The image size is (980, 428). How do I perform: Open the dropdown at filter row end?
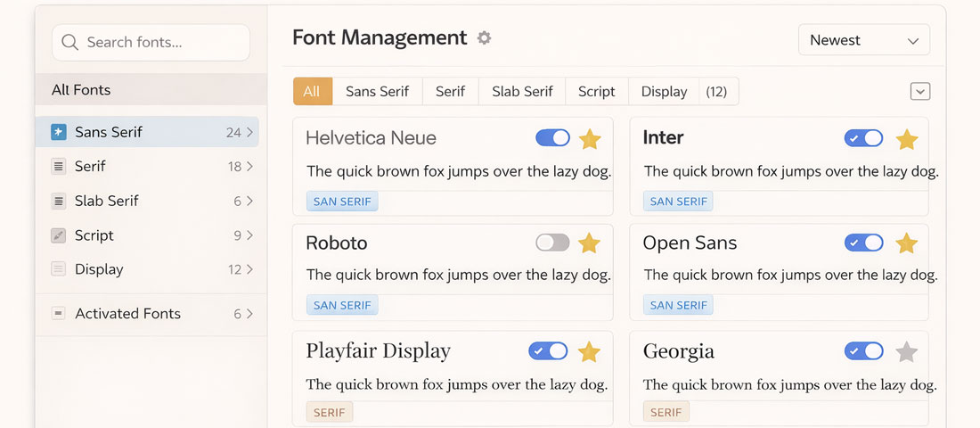pos(920,91)
